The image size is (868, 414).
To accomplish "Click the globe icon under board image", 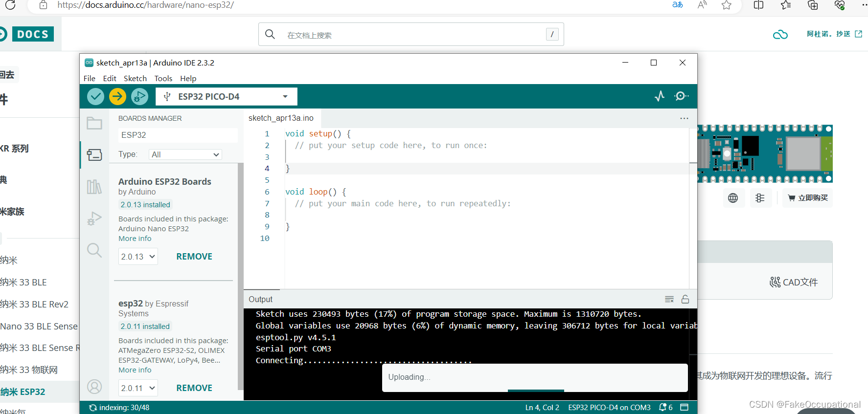I will (733, 198).
